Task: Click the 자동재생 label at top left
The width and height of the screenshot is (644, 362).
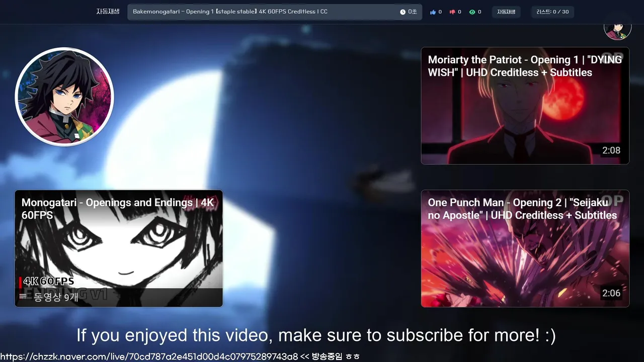Action: (x=108, y=12)
